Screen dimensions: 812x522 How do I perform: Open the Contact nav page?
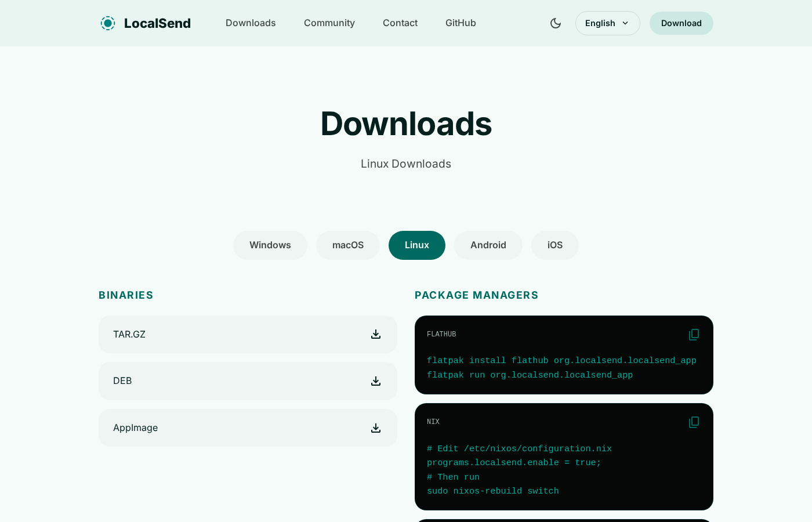coord(400,23)
